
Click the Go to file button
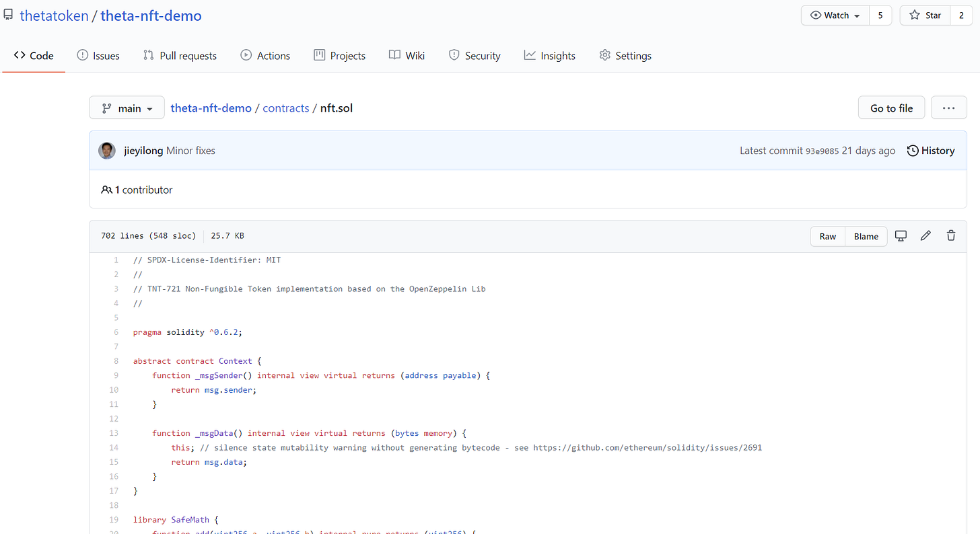tap(891, 108)
